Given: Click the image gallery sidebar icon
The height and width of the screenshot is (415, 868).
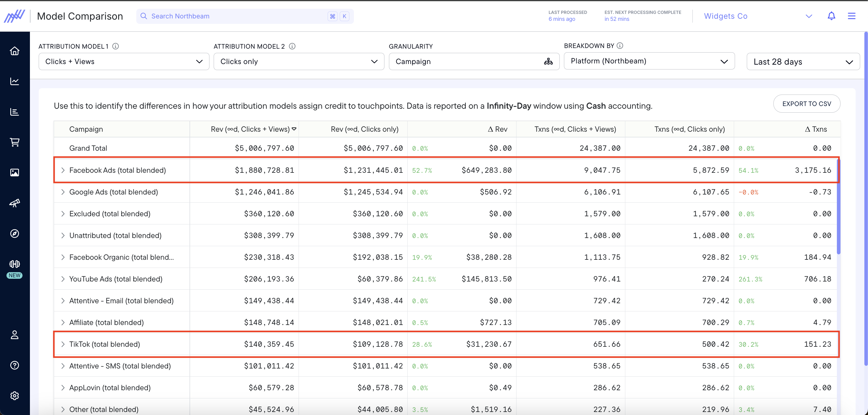Looking at the screenshot, I should tap(15, 172).
